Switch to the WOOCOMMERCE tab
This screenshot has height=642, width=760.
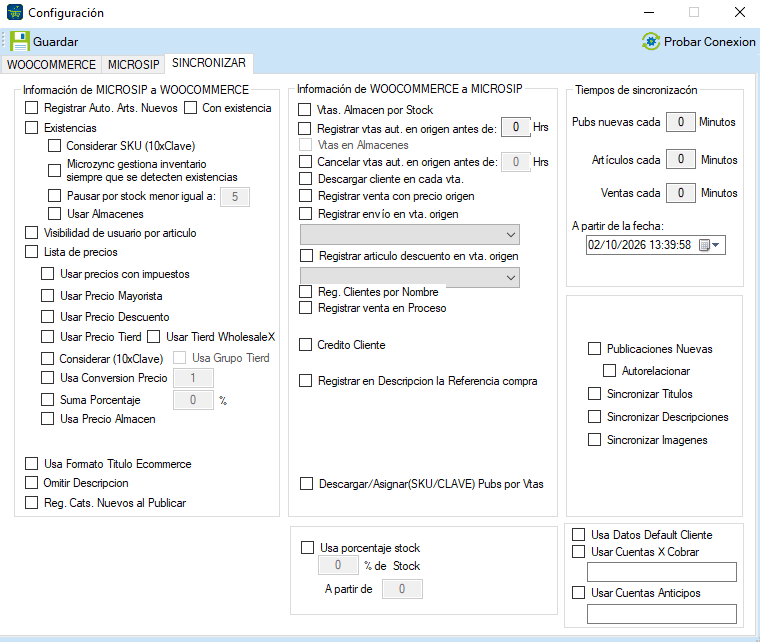click(x=51, y=64)
